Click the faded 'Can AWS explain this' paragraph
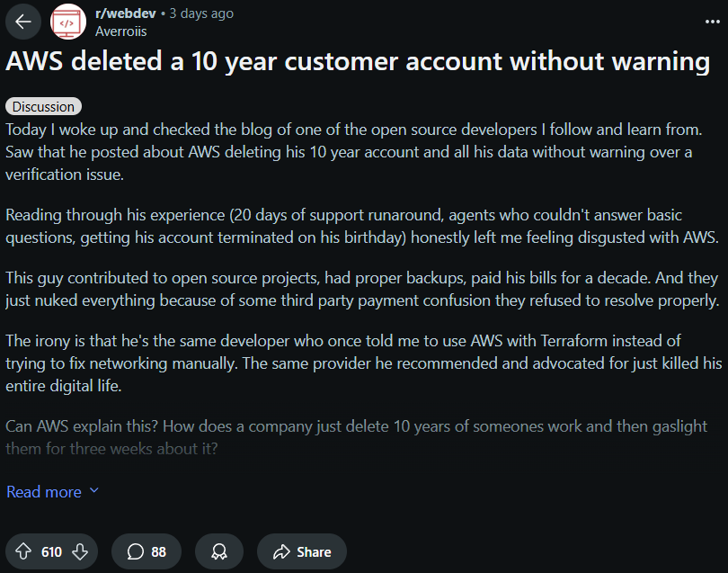This screenshot has width=728, height=573. (356, 437)
